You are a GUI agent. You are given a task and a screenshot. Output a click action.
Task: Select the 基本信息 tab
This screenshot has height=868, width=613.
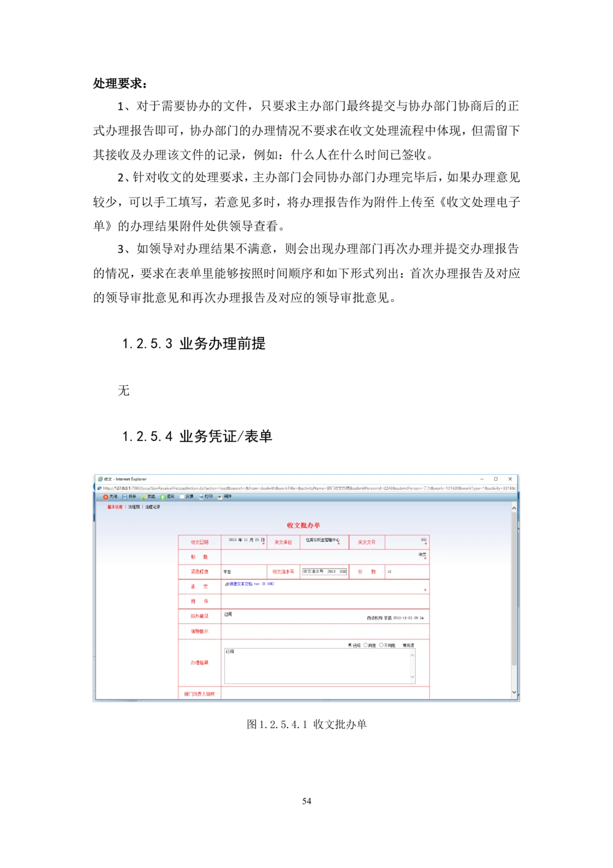(x=115, y=507)
